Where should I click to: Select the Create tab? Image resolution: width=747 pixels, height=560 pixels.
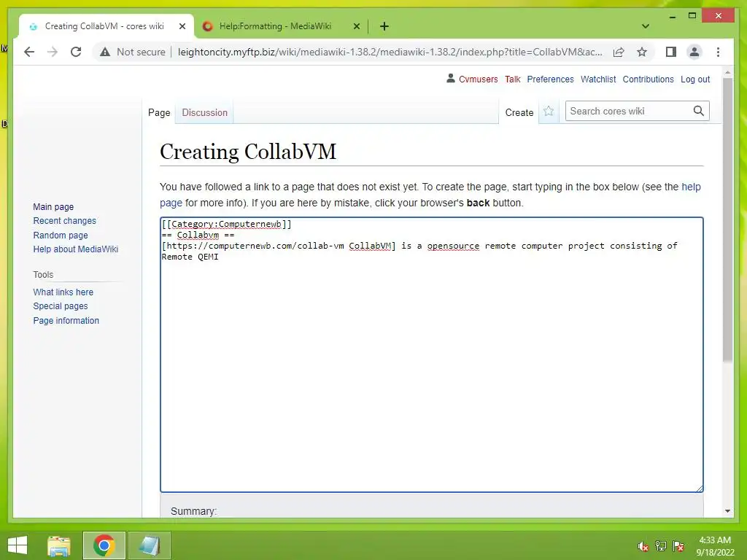(519, 113)
